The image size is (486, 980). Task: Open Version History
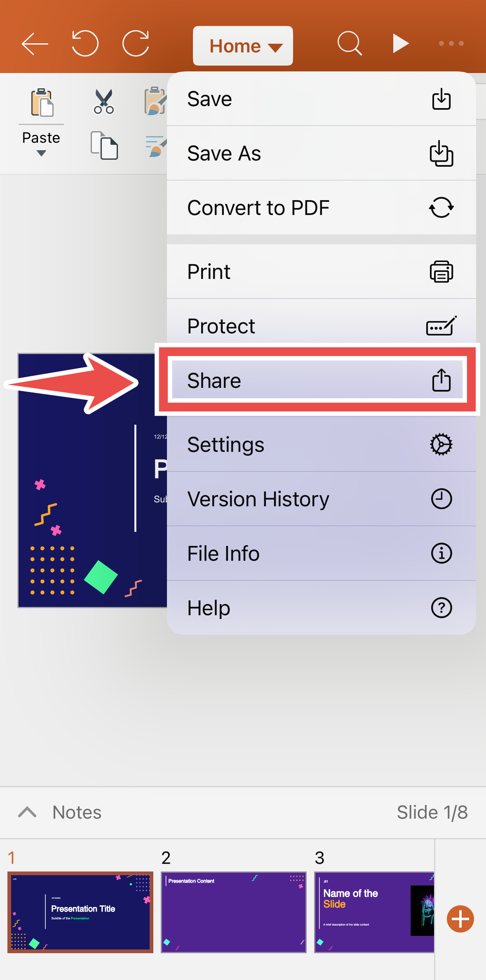[322, 499]
